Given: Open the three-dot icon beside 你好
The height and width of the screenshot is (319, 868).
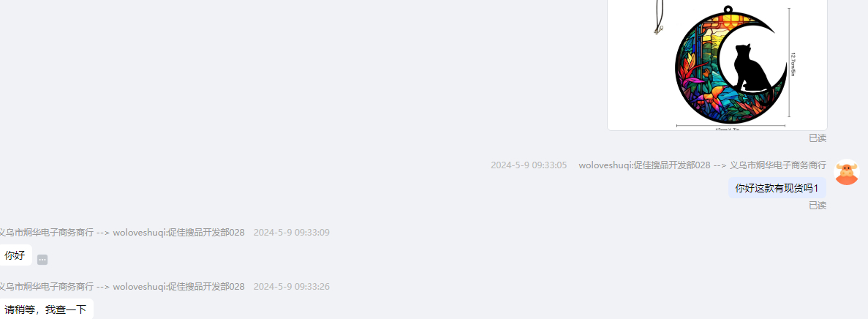Looking at the screenshot, I should [42, 260].
